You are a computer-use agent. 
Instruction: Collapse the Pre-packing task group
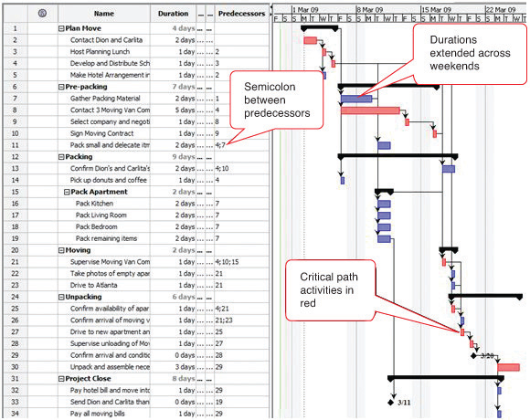[x=61, y=87]
